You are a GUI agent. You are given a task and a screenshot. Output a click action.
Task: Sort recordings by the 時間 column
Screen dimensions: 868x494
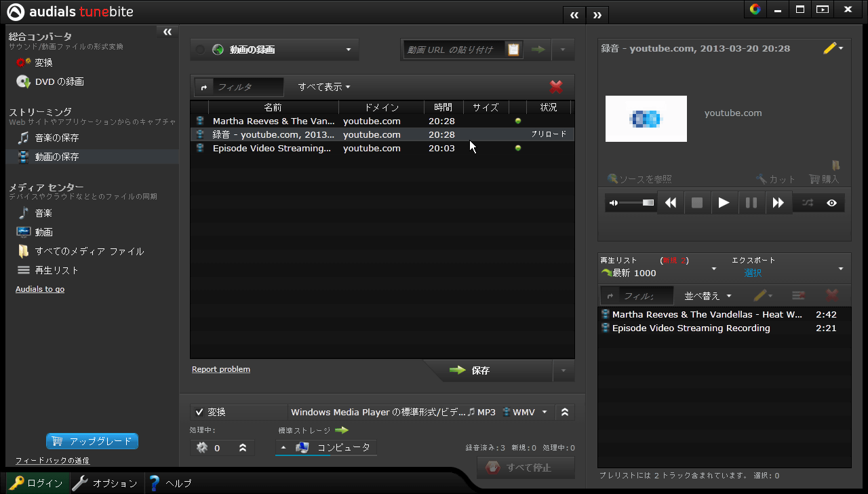[x=443, y=107]
